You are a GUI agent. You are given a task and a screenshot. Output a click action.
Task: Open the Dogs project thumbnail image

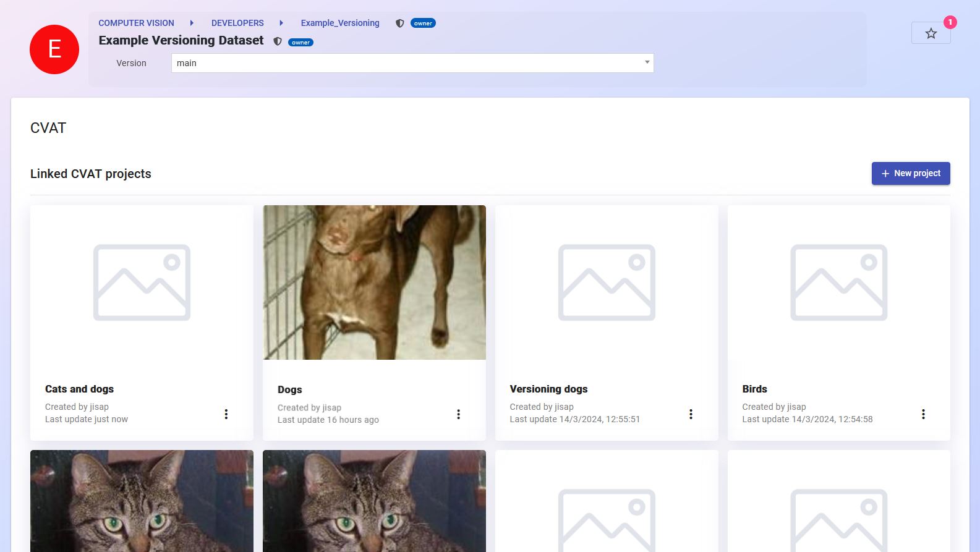[374, 282]
